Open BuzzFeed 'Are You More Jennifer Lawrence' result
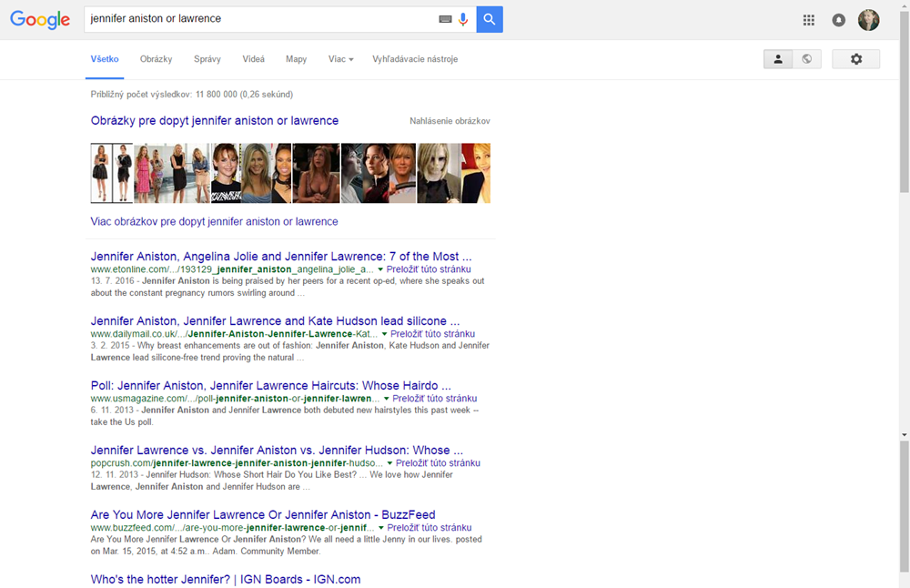This screenshot has width=910, height=588. (x=263, y=514)
